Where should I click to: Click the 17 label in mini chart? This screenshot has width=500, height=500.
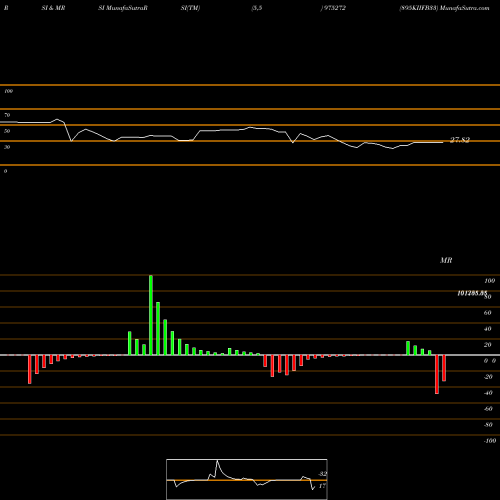pos(322,486)
